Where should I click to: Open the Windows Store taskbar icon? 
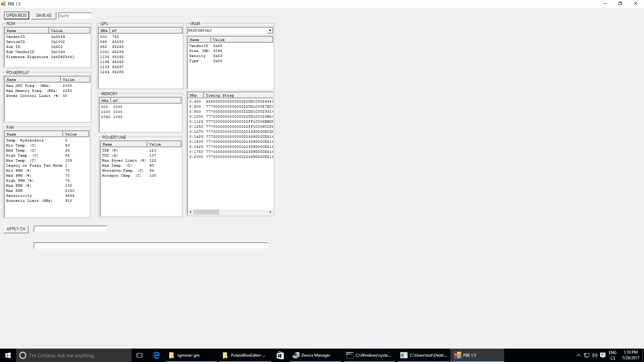pyautogui.click(x=280, y=355)
